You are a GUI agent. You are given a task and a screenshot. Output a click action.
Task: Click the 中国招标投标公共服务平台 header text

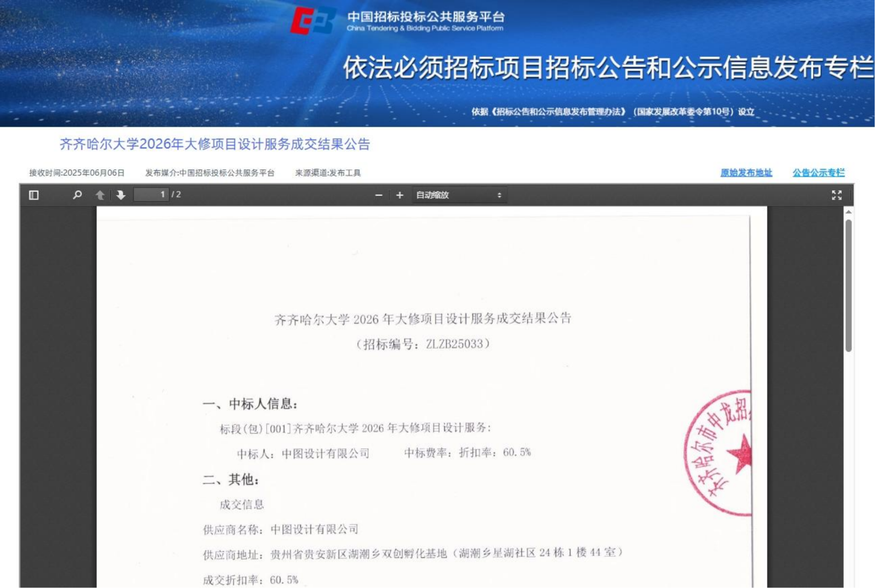[426, 17]
